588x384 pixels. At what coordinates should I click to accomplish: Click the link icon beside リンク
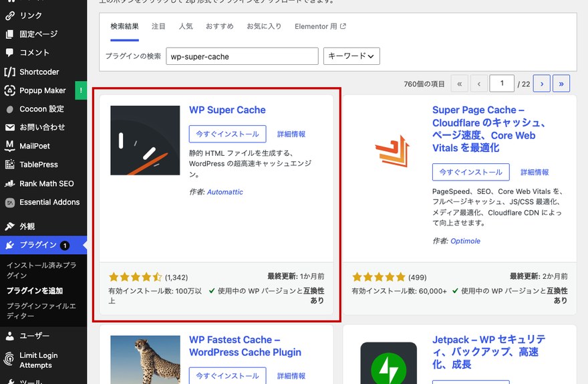point(10,15)
